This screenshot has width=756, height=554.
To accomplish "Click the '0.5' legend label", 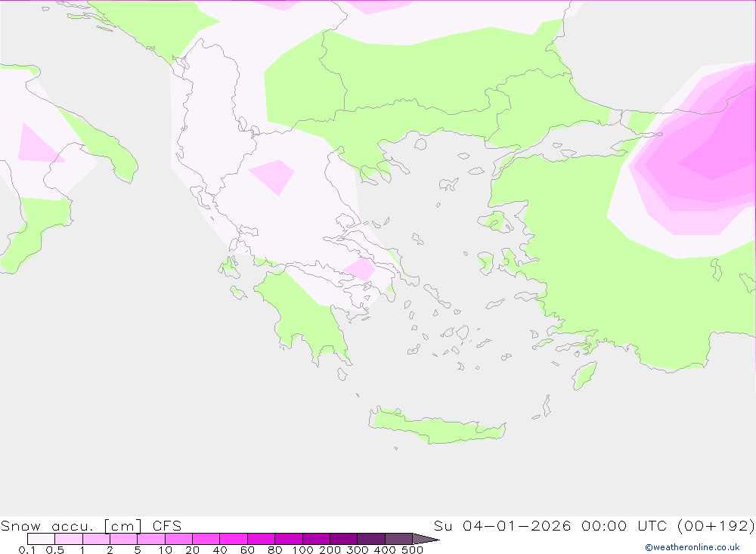I will (55, 549).
